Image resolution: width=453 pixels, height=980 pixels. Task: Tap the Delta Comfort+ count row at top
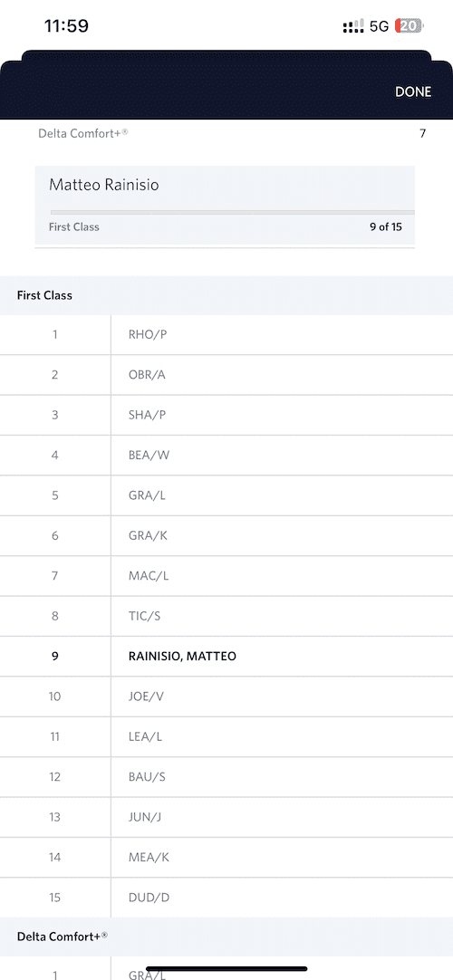tap(231, 133)
